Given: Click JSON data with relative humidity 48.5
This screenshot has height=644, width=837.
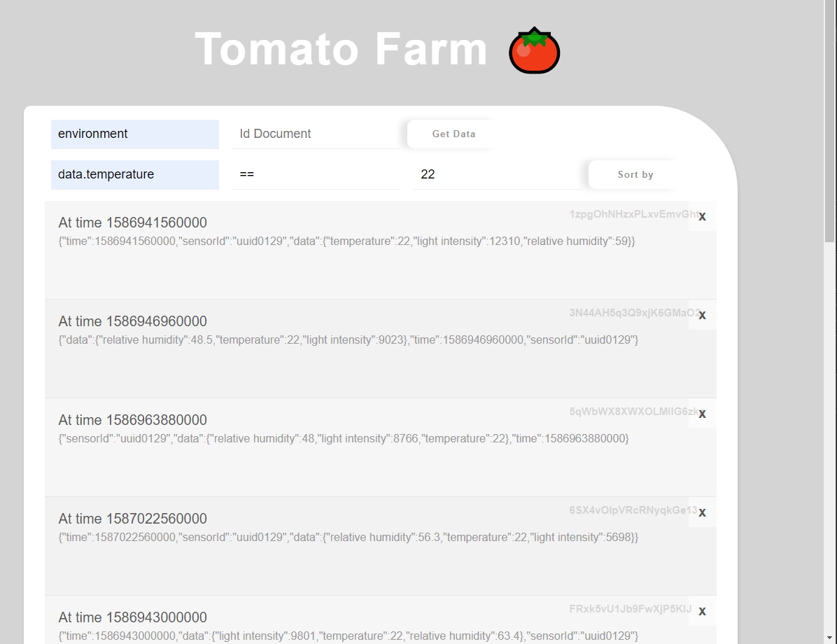Looking at the screenshot, I should click(x=348, y=340).
